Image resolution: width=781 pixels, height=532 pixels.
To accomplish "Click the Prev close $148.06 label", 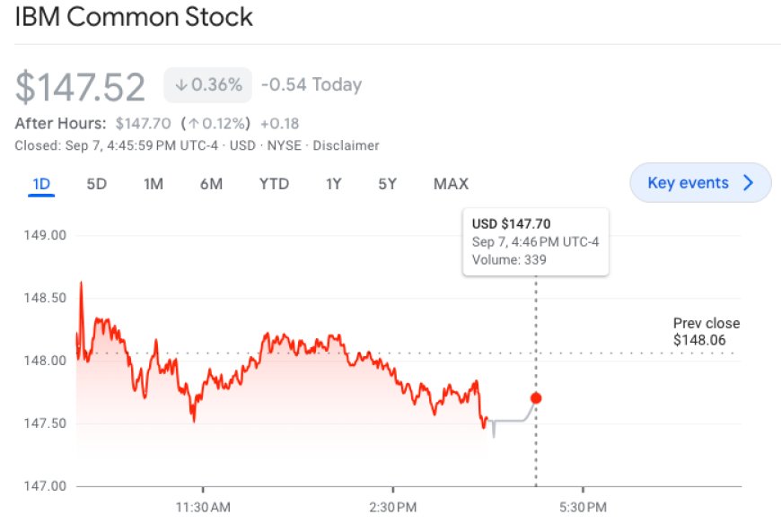I will 706,332.
